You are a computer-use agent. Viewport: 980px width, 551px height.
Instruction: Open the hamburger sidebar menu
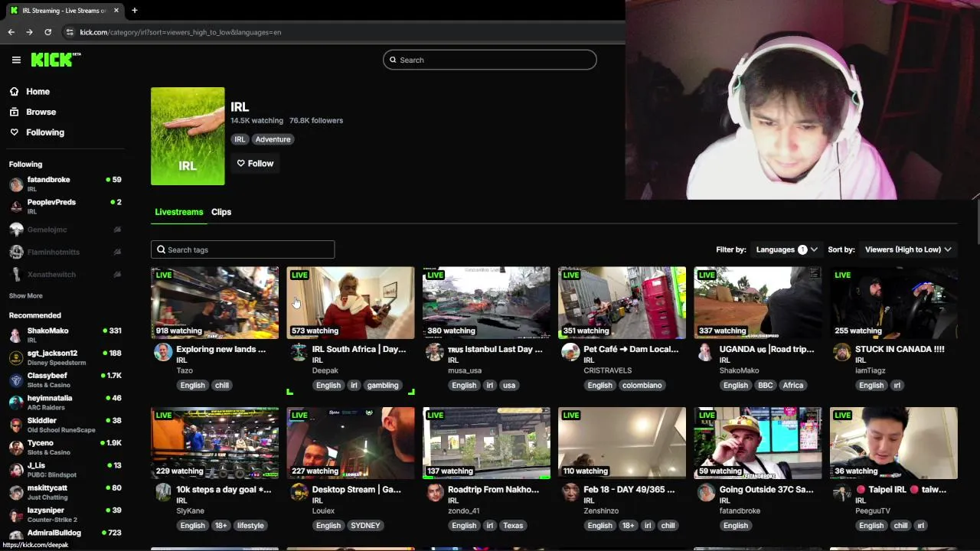click(x=16, y=60)
